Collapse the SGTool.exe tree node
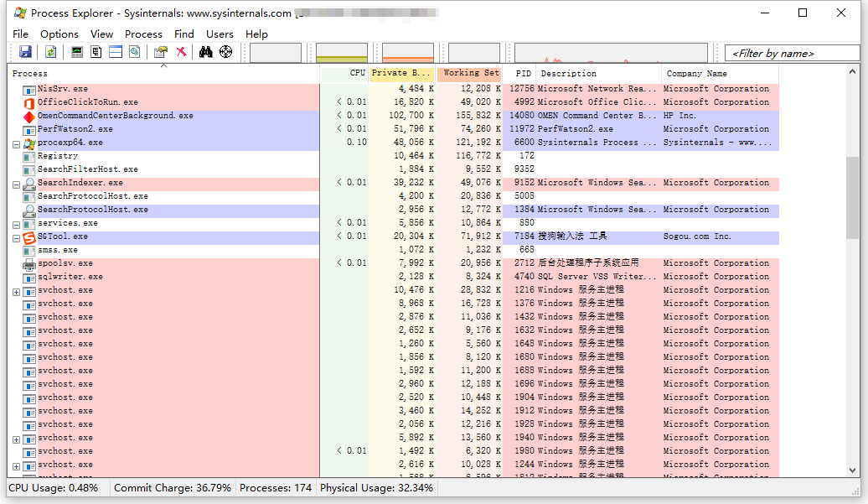The image size is (868, 504). tap(17, 237)
